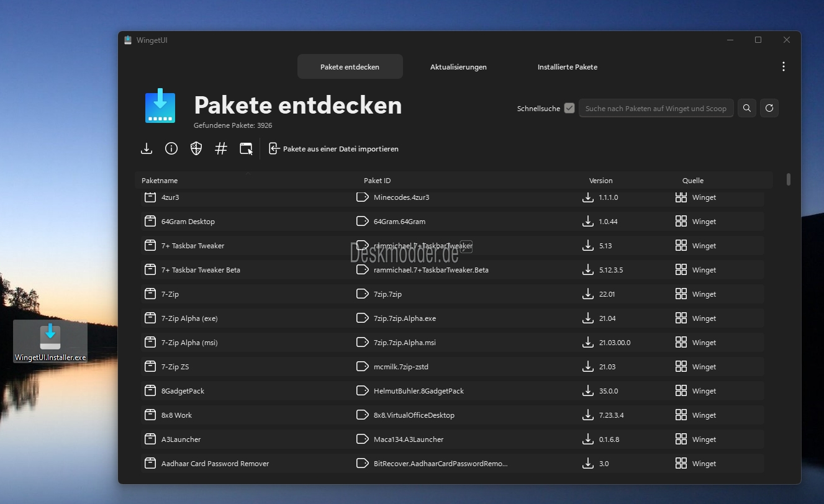Click package ID Minecodes.4zur3
Image resolution: width=824 pixels, height=504 pixels.
pos(401,197)
